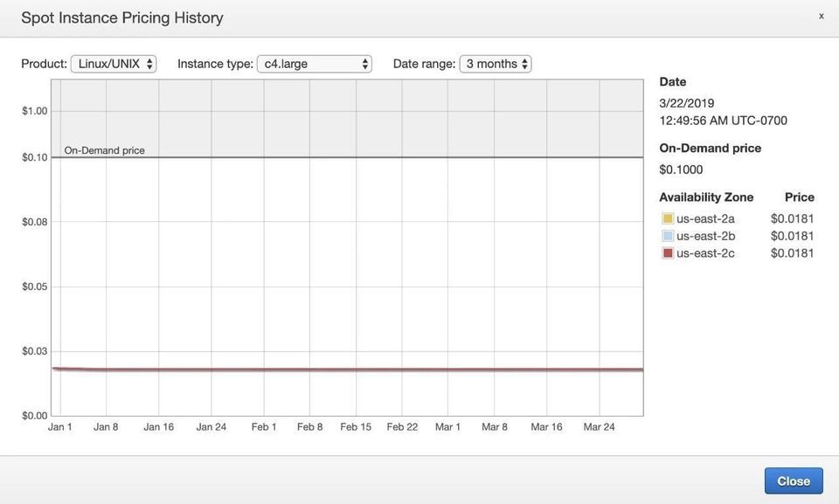839x504 pixels.
Task: Click the $1.00 label on the price axis
Action: tap(35, 111)
